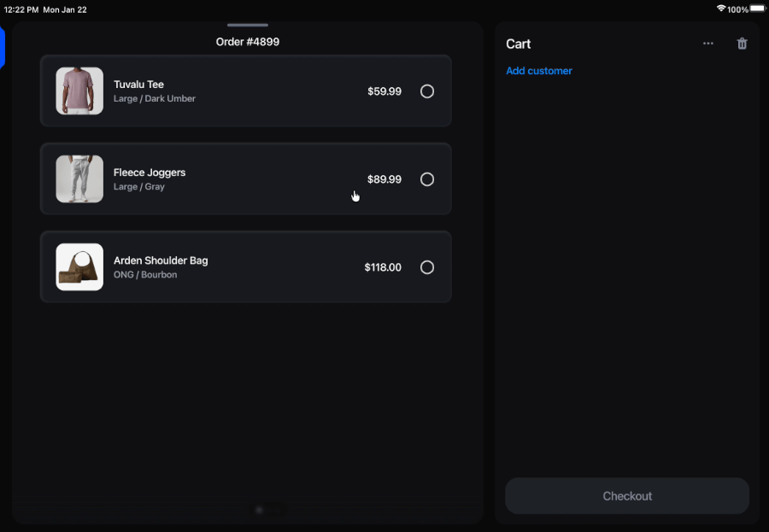Click the page indicator dot at bottom

point(260,510)
